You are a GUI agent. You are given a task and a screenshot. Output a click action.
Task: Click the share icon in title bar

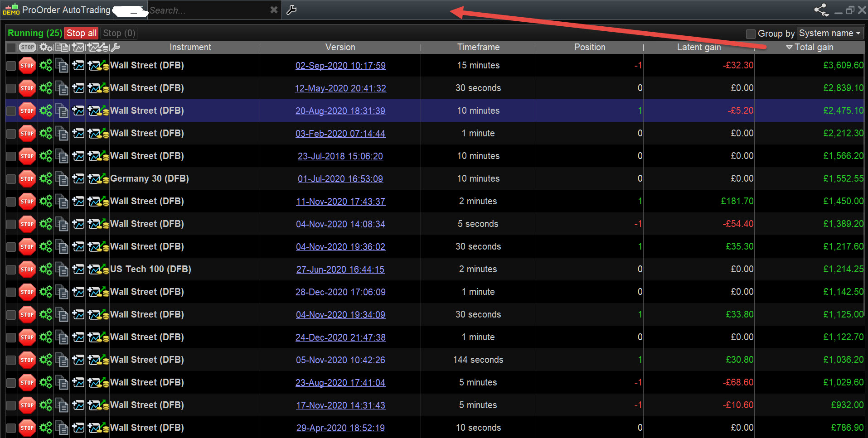click(821, 10)
